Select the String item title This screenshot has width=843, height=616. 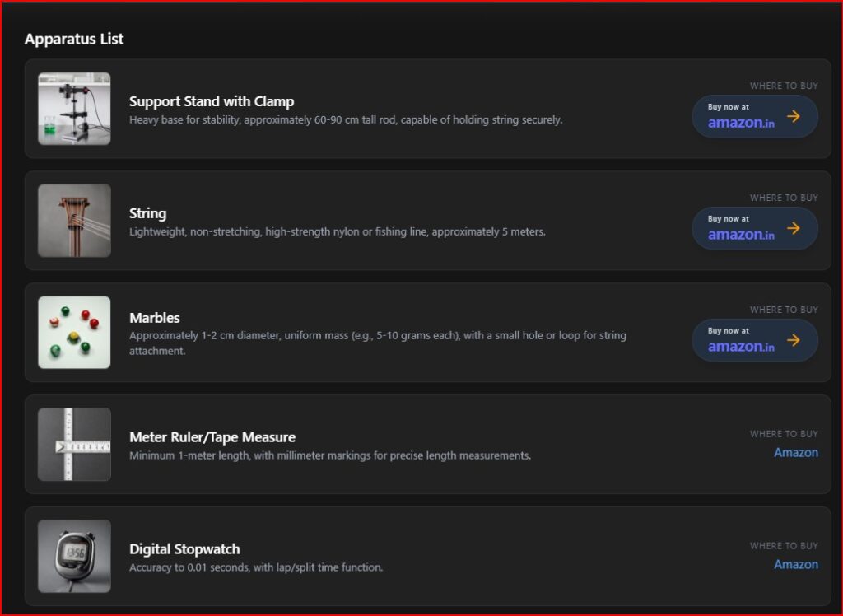pyautogui.click(x=147, y=213)
